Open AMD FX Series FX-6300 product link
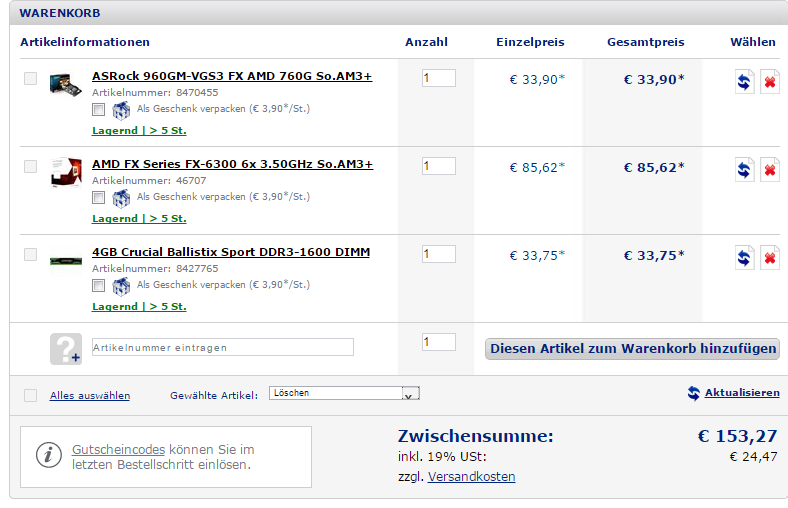The height and width of the screenshot is (508, 788). 232,164
